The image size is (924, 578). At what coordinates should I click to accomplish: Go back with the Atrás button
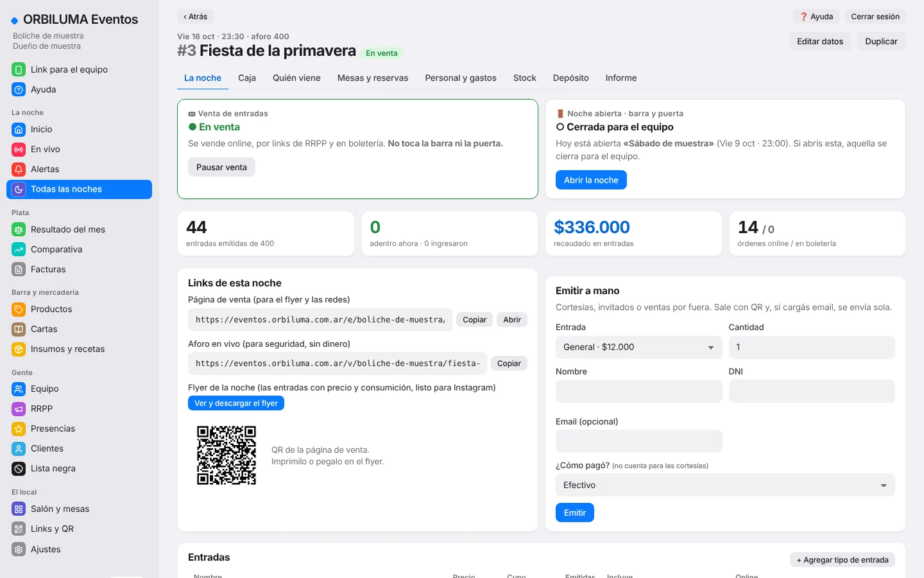[195, 17]
